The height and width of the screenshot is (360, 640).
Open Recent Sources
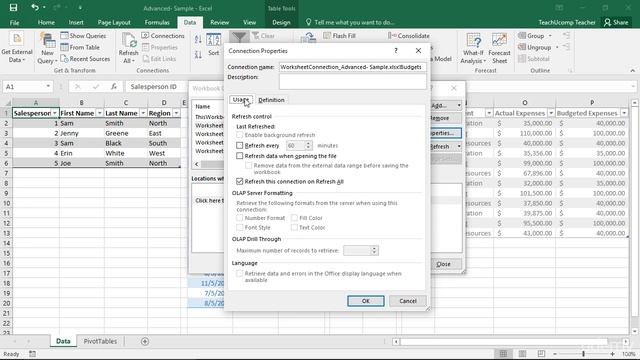[x=85, y=59]
